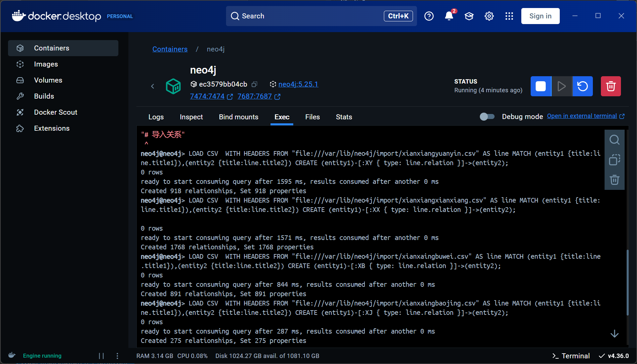The width and height of the screenshot is (637, 364).
Task: Switch to the Bind mounts tab
Action: [239, 117]
